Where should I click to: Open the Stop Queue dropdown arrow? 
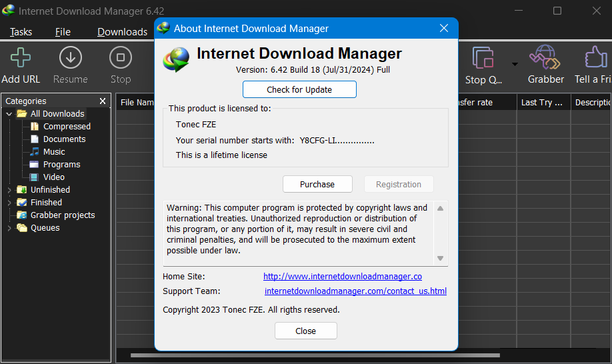[x=515, y=64]
